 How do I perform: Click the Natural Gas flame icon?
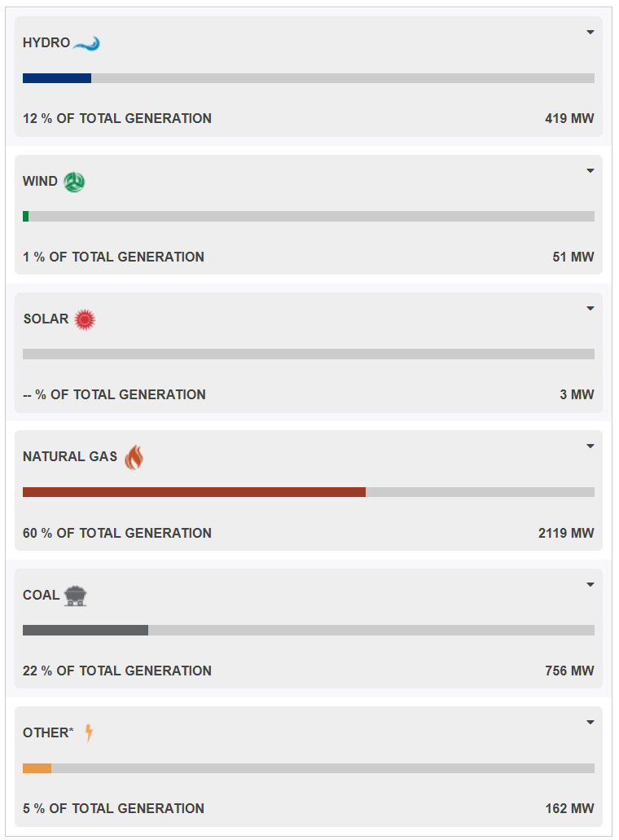[134, 457]
